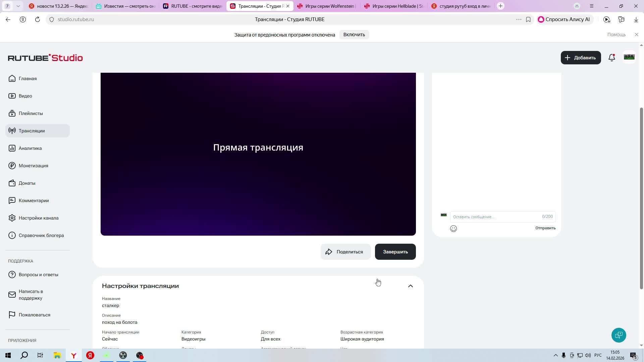Viewport: 644px width, 362px height.
Task: Open Windows search from taskbar
Action: (x=24, y=355)
